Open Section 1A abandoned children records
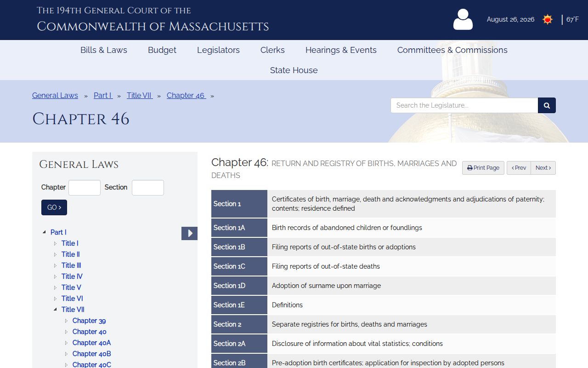The width and height of the screenshot is (588, 368). (x=384, y=228)
